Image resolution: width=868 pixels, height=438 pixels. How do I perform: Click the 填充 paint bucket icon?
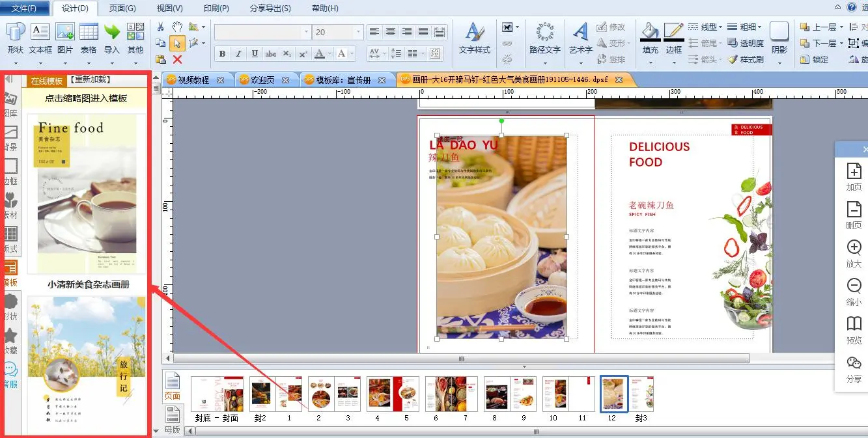pos(650,31)
